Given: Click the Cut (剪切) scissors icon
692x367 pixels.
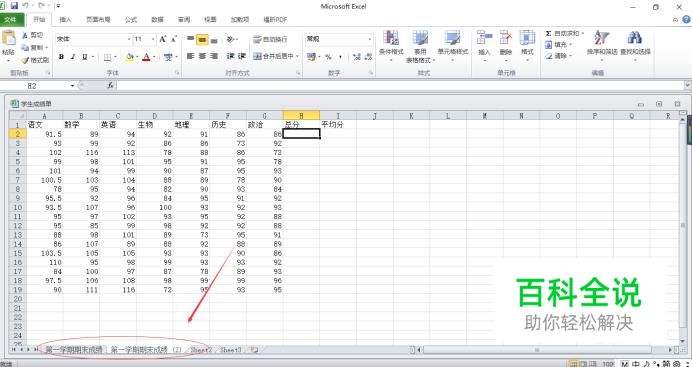Looking at the screenshot, I should [x=25, y=35].
